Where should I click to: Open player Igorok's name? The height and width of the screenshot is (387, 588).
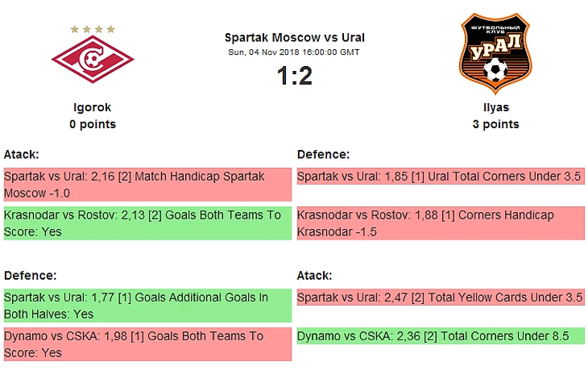coord(93,107)
